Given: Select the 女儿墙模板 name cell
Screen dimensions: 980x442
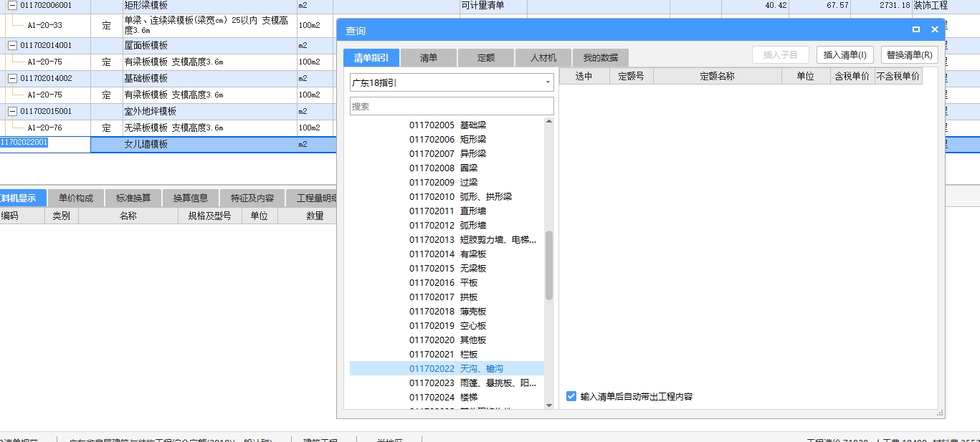Looking at the screenshot, I should point(209,144).
